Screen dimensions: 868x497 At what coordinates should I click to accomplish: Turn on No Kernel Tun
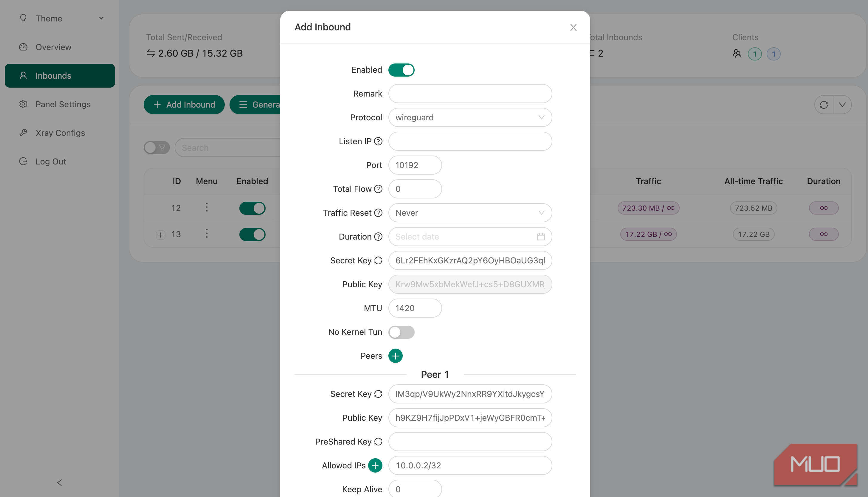[402, 332]
